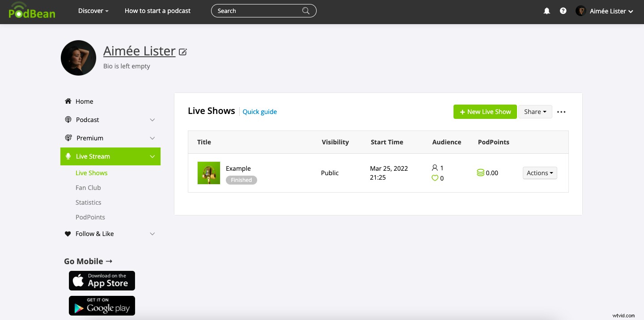Click the New Live Show button
644x320 pixels.
click(485, 112)
